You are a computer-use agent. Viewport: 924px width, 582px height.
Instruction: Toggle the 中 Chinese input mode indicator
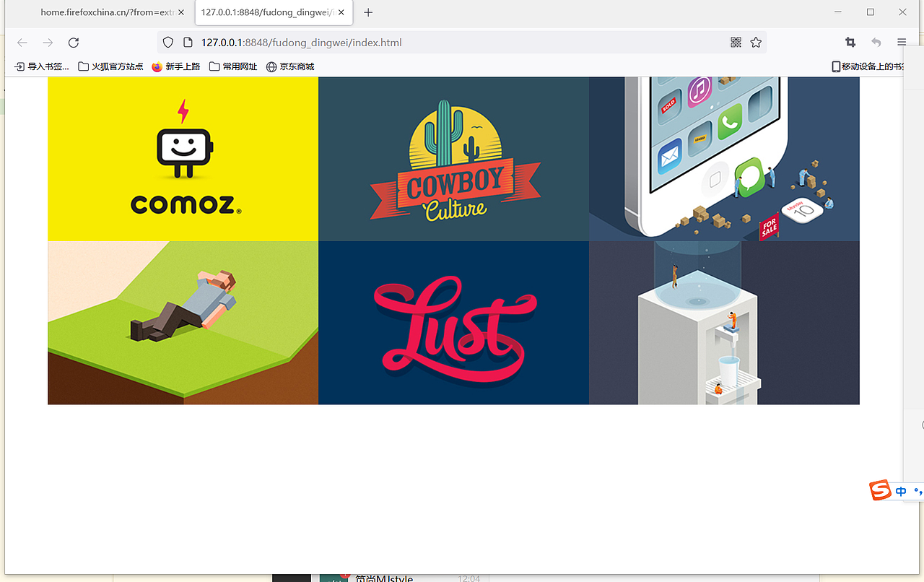[901, 491]
